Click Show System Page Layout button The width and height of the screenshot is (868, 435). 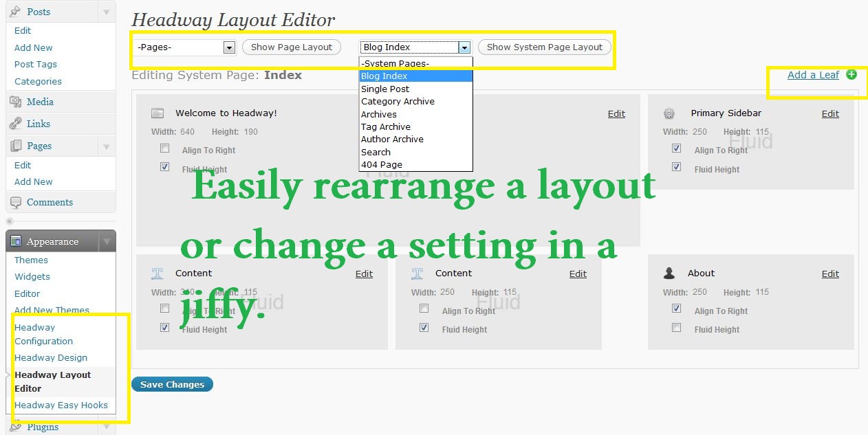[x=545, y=47]
